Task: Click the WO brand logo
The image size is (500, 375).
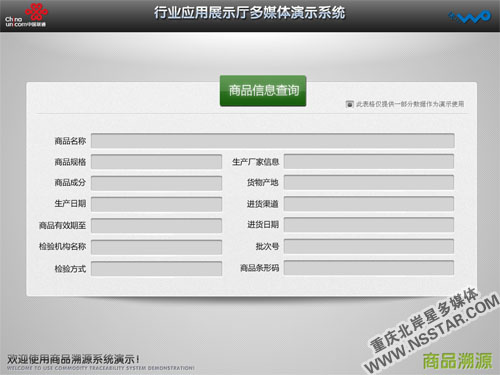Action: click(x=470, y=16)
